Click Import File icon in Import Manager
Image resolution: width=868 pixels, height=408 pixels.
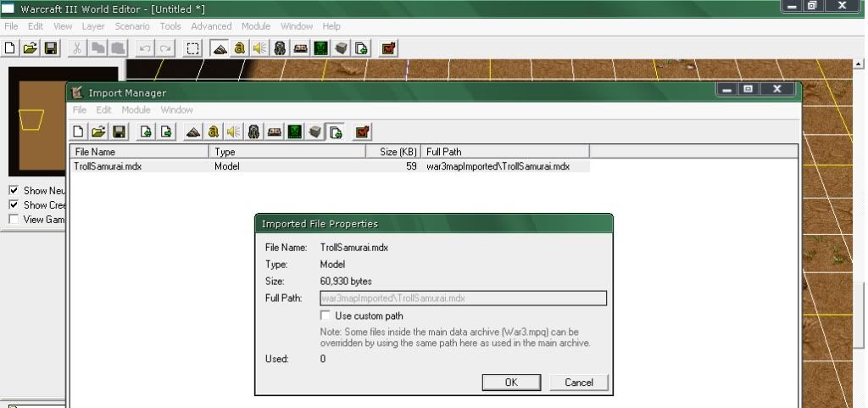point(146,131)
